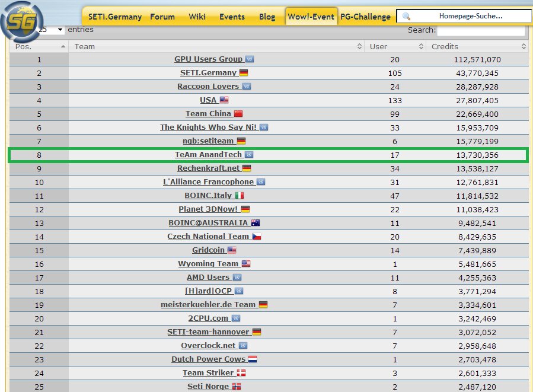Click the flag icon after Knights Who Say Ni!

coord(264,127)
